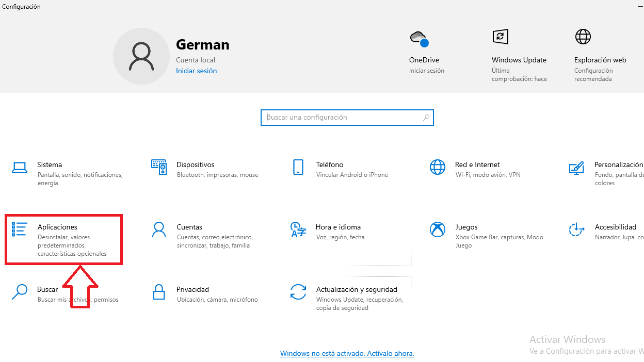
Task: Open Exploración web globe icon
Action: [583, 37]
